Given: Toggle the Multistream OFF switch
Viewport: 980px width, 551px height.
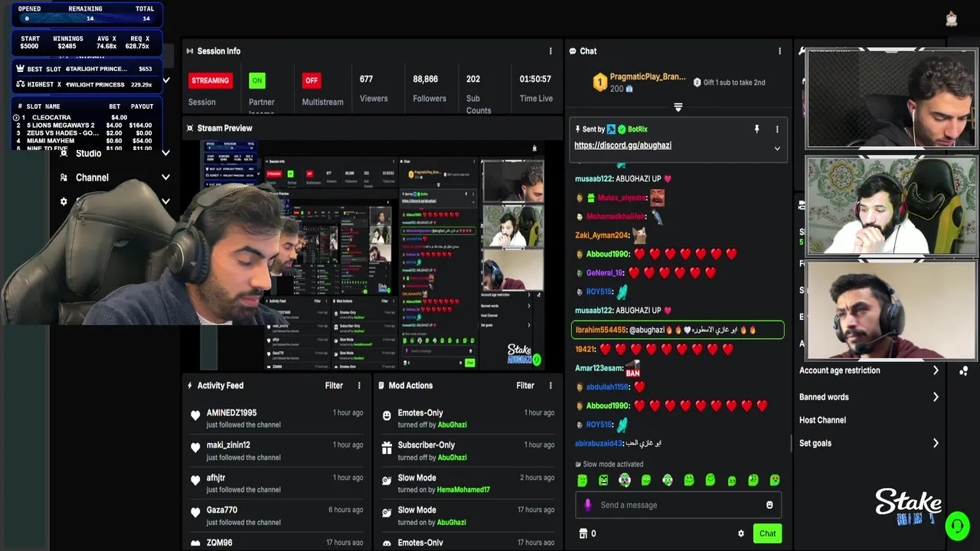Looking at the screenshot, I should point(311,80).
